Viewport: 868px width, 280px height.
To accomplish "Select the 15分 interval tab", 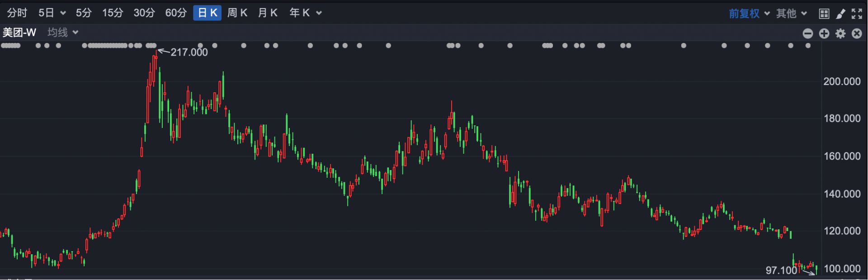I will (113, 13).
